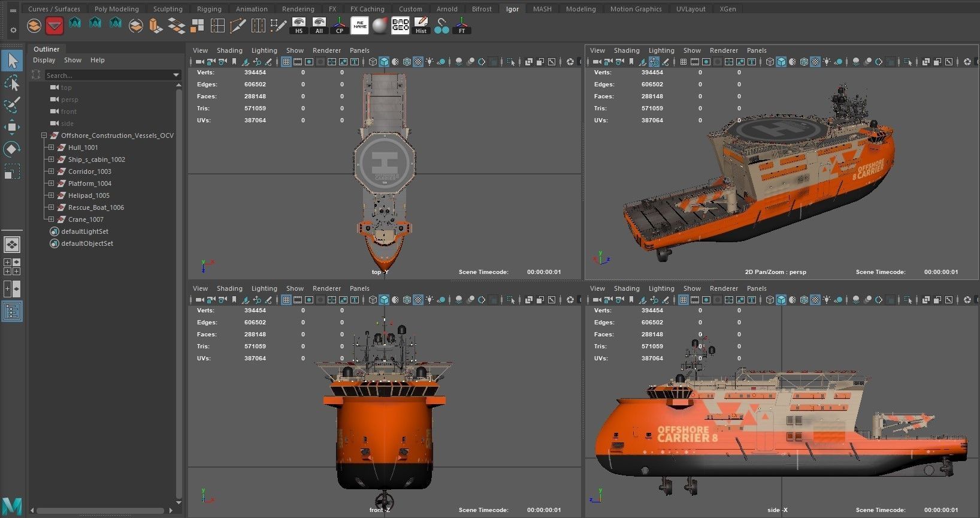980x518 pixels.
Task: Toggle wireframe display in top view panel
Action: point(373,62)
